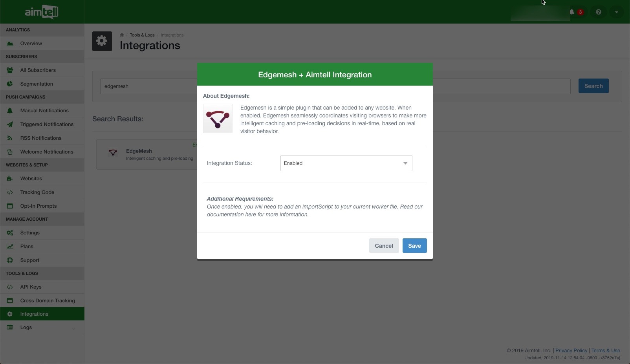Expand the Logs submenu chevron

click(x=73, y=328)
